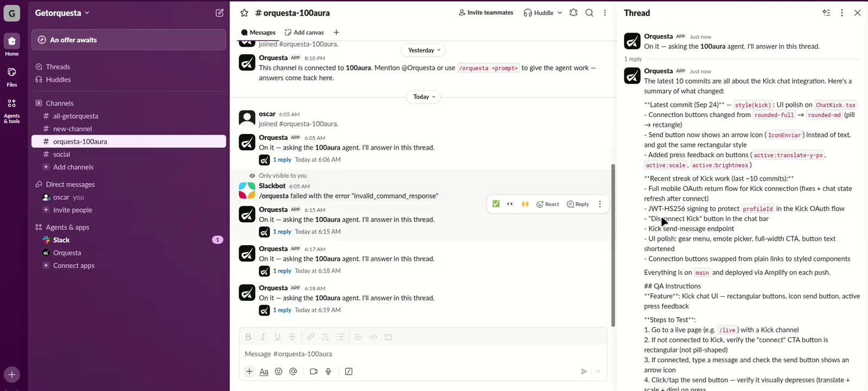The image size is (868, 391).
Task: Star the orquesta-100aura channel
Action: pos(245,13)
